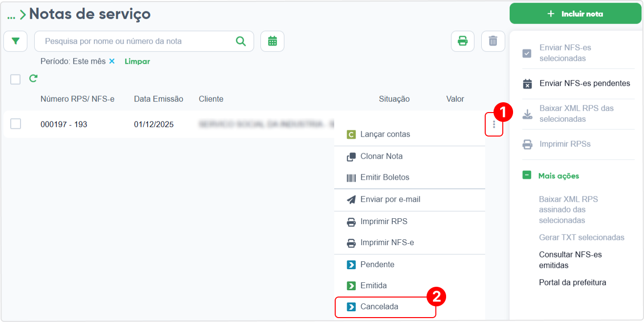This screenshot has width=644, height=322.
Task: Click the '...' breadcrumb to go back
Action: click(11, 15)
